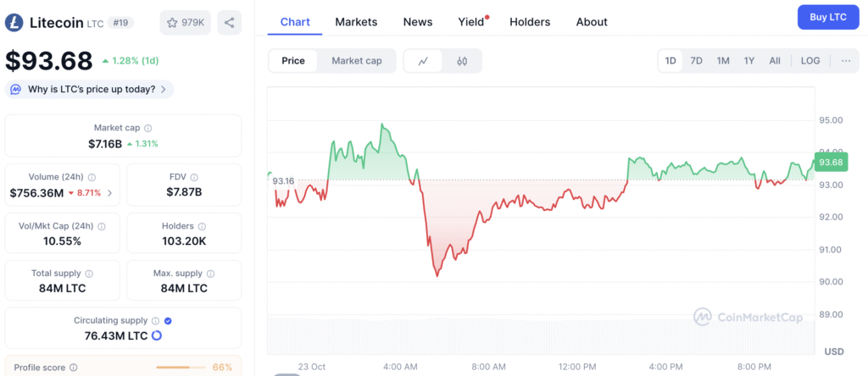The width and height of the screenshot is (868, 376).
Task: Click the 93.68 current price label on chart
Action: point(828,163)
